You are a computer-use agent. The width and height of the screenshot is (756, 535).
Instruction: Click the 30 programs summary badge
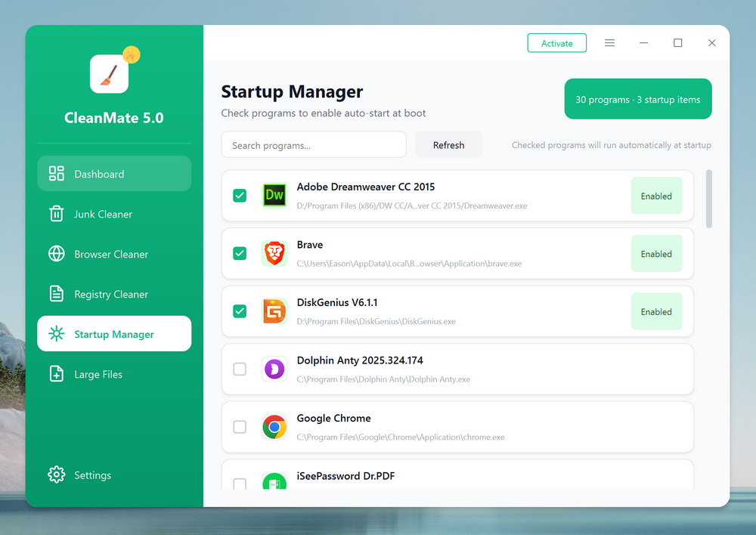coord(638,98)
